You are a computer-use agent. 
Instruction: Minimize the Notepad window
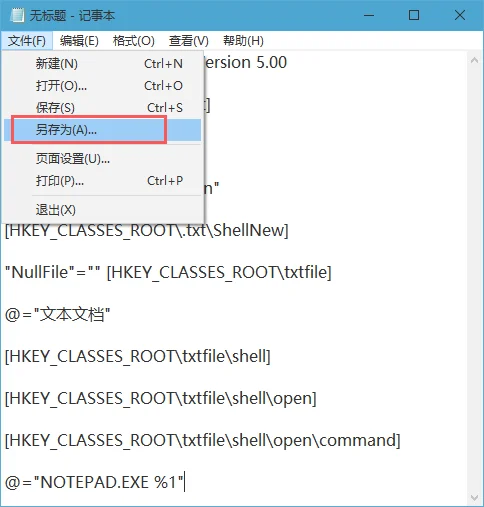369,15
